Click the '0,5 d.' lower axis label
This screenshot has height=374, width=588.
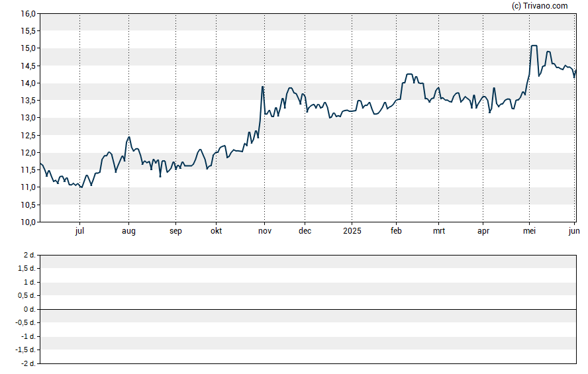coord(26,296)
